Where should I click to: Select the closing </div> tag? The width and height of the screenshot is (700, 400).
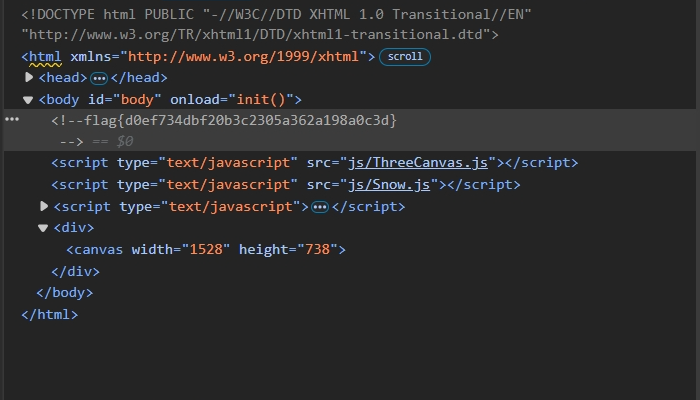pyautogui.click(x=75, y=271)
